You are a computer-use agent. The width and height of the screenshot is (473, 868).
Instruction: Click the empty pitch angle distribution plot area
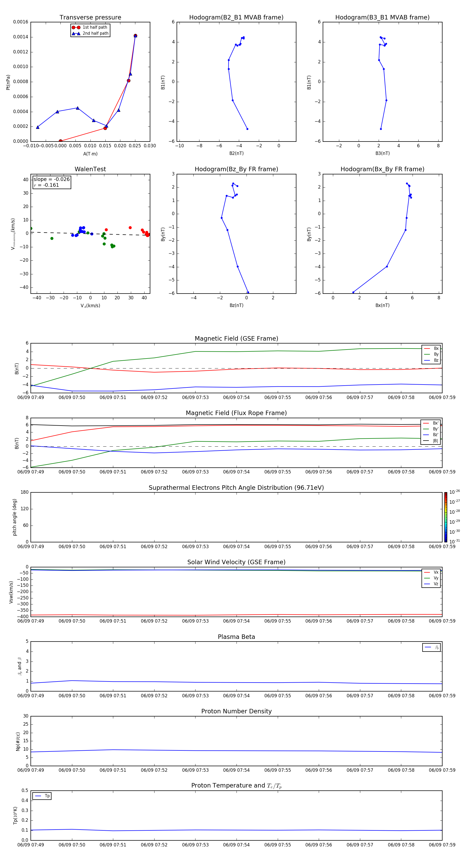[236, 517]
